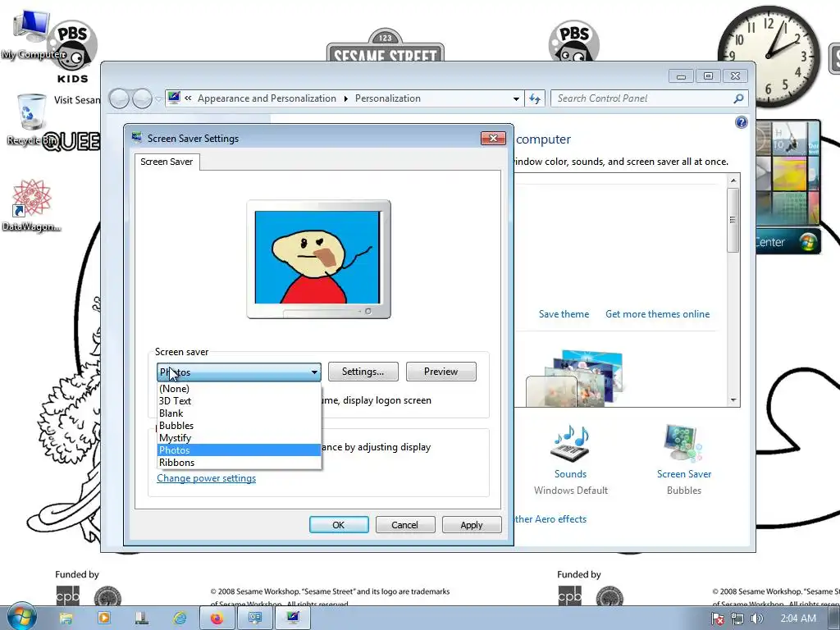840x630 pixels.
Task: Close the Screen Saver Settings dialog
Action: coord(493,138)
